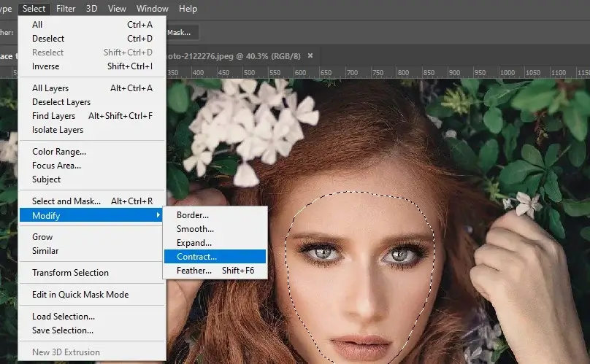The width and height of the screenshot is (590, 364).
Task: Choose Transform Selection
Action: point(92,273)
